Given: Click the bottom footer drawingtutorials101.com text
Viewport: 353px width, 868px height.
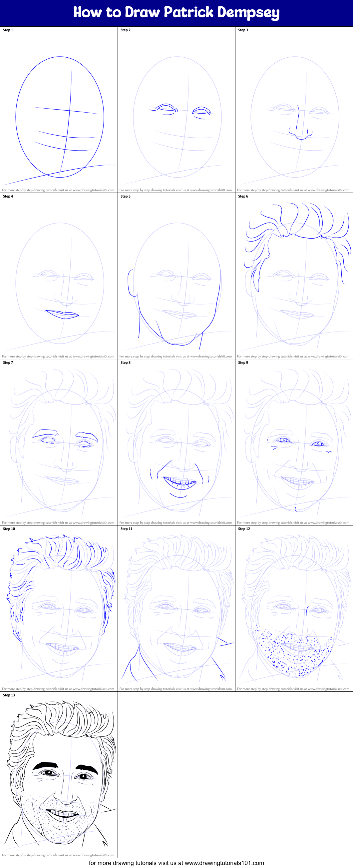Looking at the screenshot, I should [176, 863].
